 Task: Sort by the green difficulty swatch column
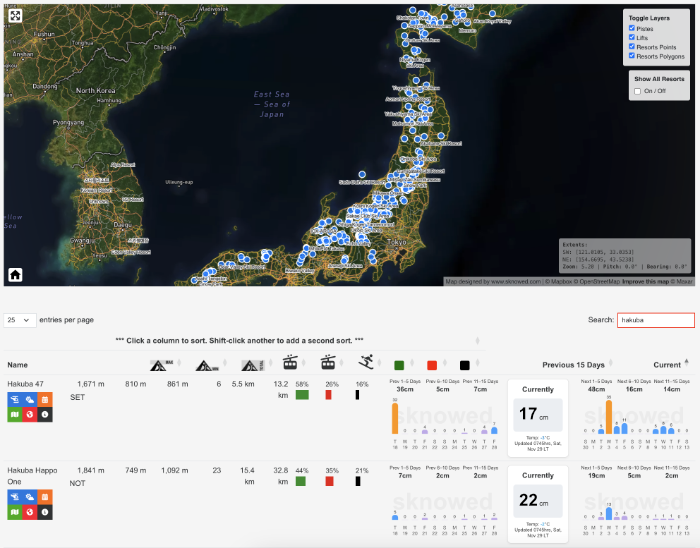pyautogui.click(x=399, y=365)
